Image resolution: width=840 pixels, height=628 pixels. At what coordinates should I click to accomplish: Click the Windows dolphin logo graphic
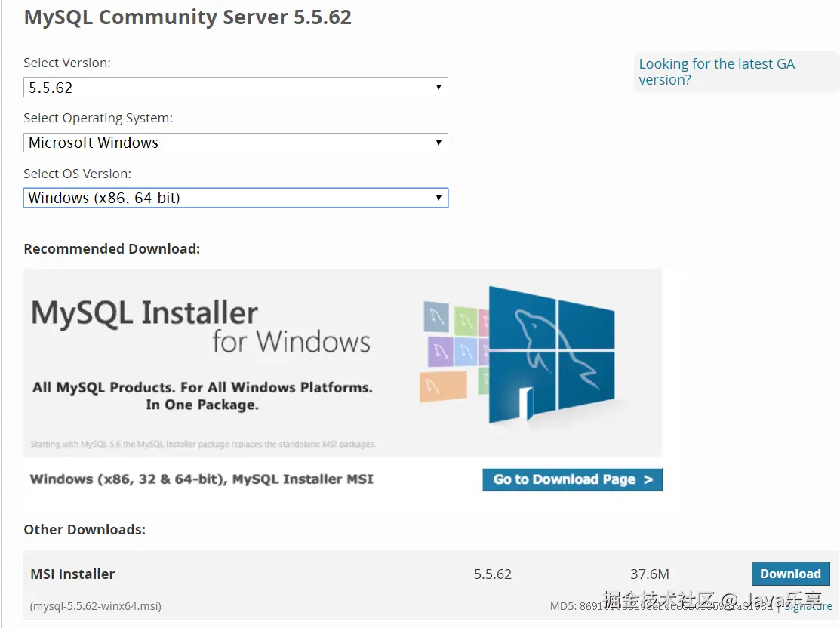552,356
